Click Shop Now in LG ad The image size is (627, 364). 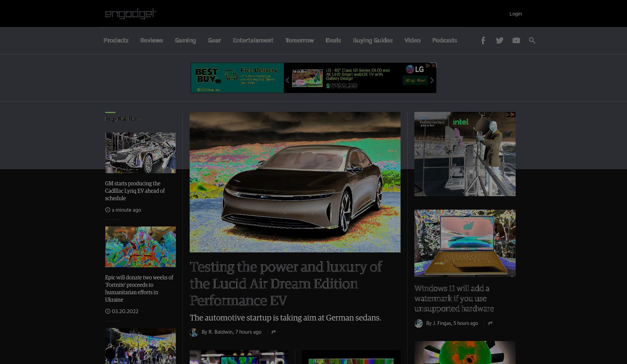[415, 81]
